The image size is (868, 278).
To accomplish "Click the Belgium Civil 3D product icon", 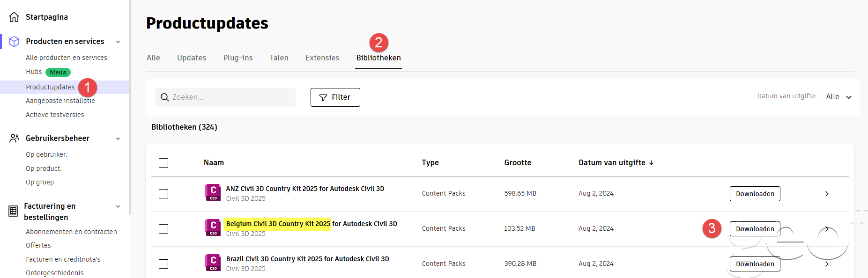I will (x=213, y=227).
